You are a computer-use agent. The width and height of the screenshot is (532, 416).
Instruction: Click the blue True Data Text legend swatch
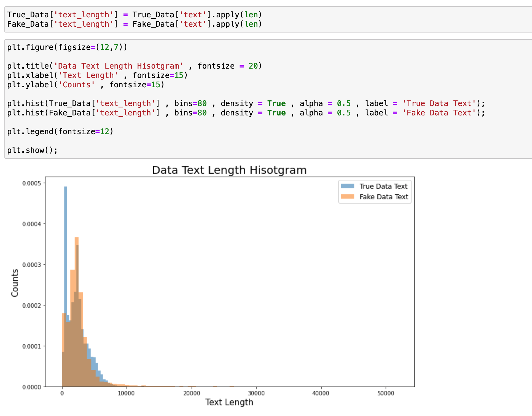coord(347,186)
